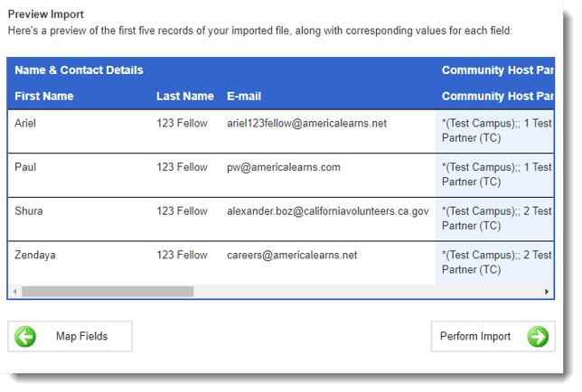
Task: Click pw@americalearns.com email cell
Action: [x=284, y=167]
